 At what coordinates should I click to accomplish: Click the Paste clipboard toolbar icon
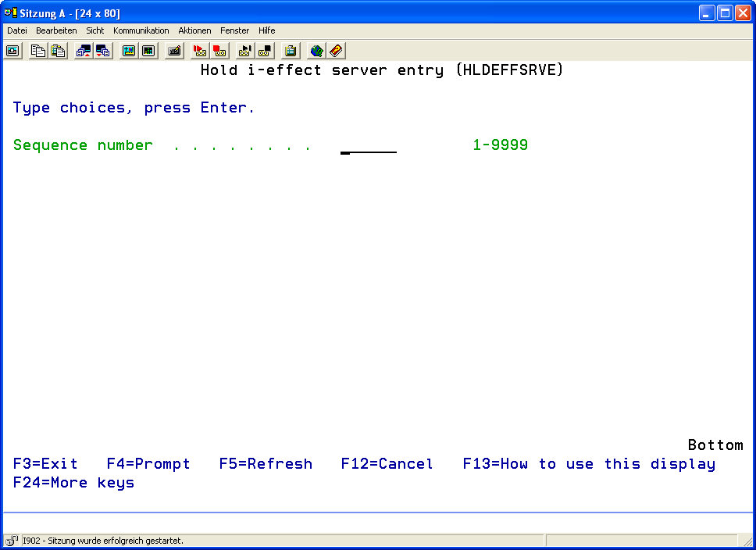point(58,51)
